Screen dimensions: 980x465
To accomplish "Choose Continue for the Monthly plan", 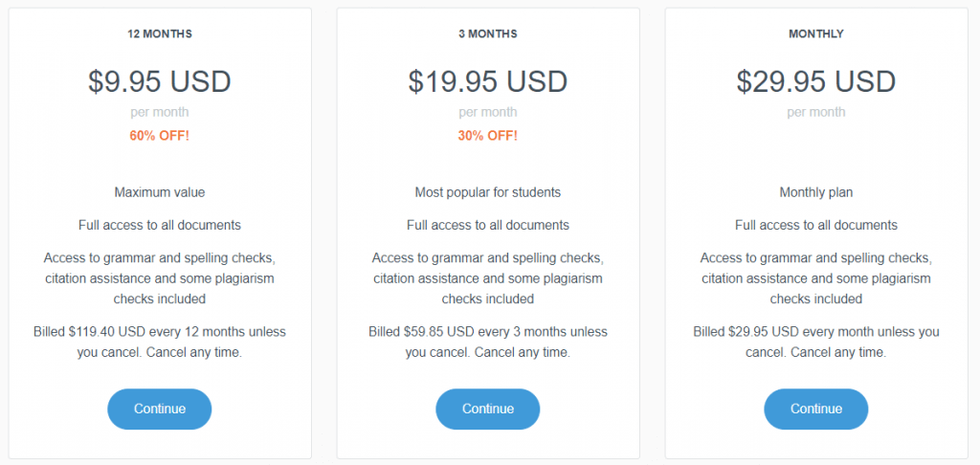I will coord(815,409).
